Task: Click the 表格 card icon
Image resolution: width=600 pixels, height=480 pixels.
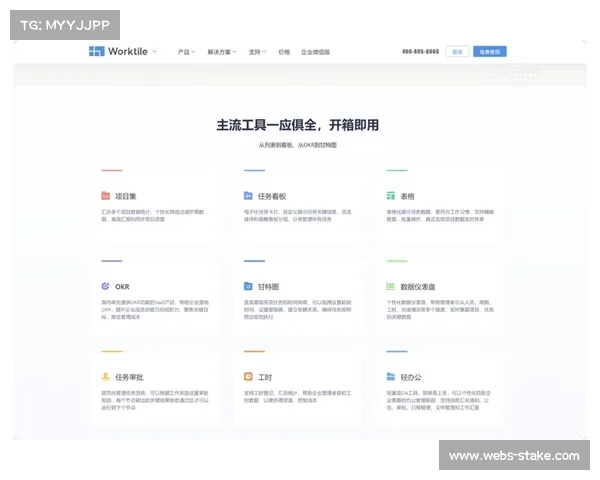Action: tap(391, 196)
